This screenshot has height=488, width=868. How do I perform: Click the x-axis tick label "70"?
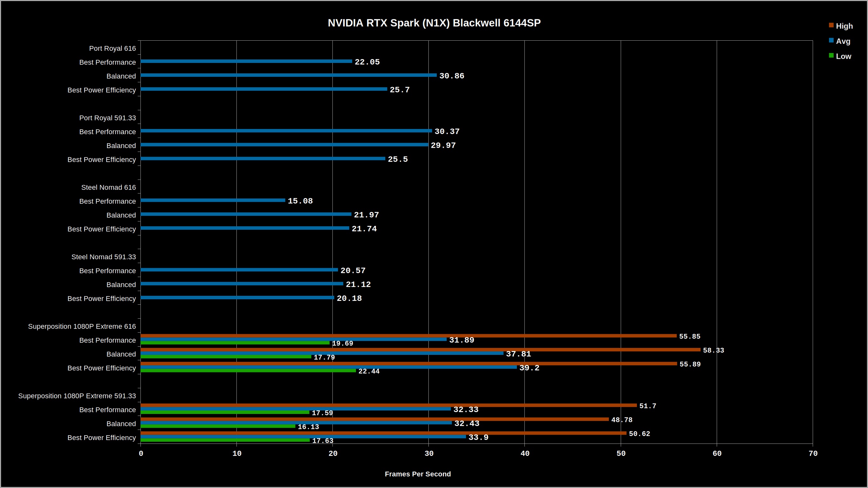(x=813, y=453)
